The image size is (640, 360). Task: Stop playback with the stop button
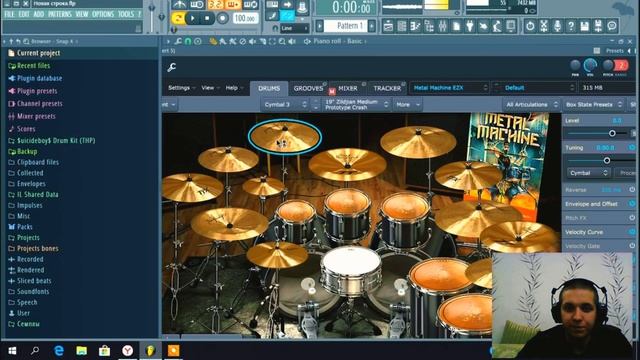207,18
